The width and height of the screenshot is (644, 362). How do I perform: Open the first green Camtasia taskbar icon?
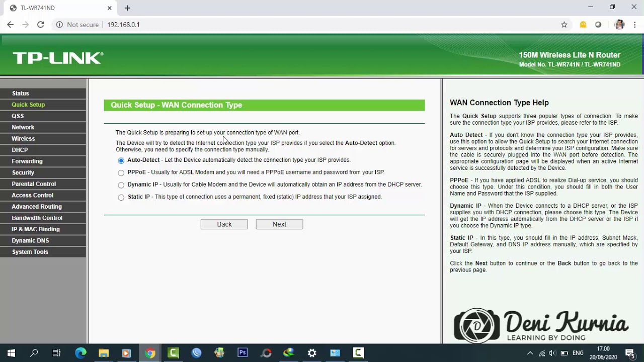point(173,353)
